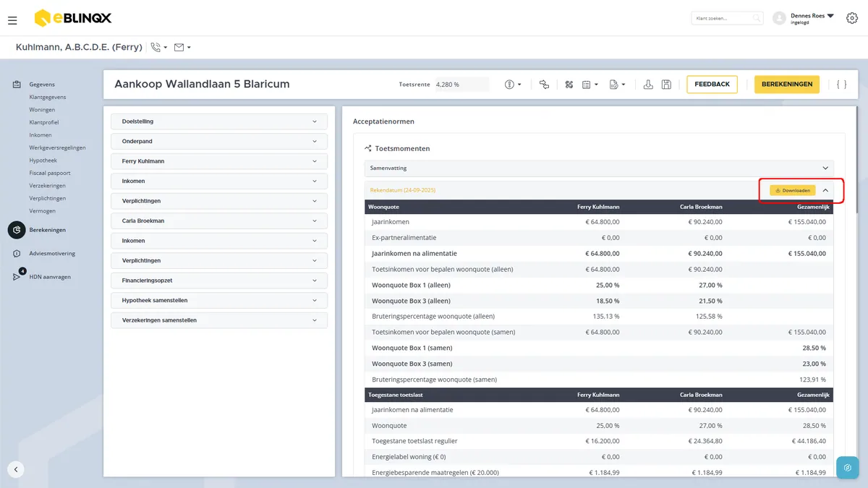Click the Gegevens clipboard icon
This screenshot has height=488, width=868.
[x=17, y=85]
